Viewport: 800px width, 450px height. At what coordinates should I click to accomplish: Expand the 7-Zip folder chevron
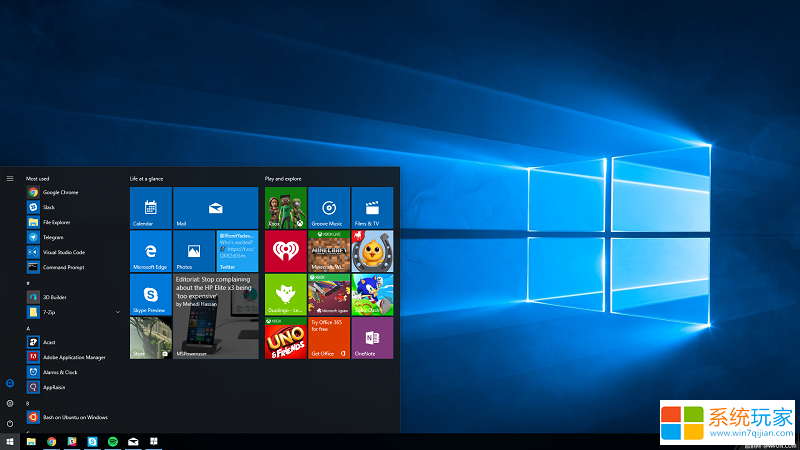(118, 312)
